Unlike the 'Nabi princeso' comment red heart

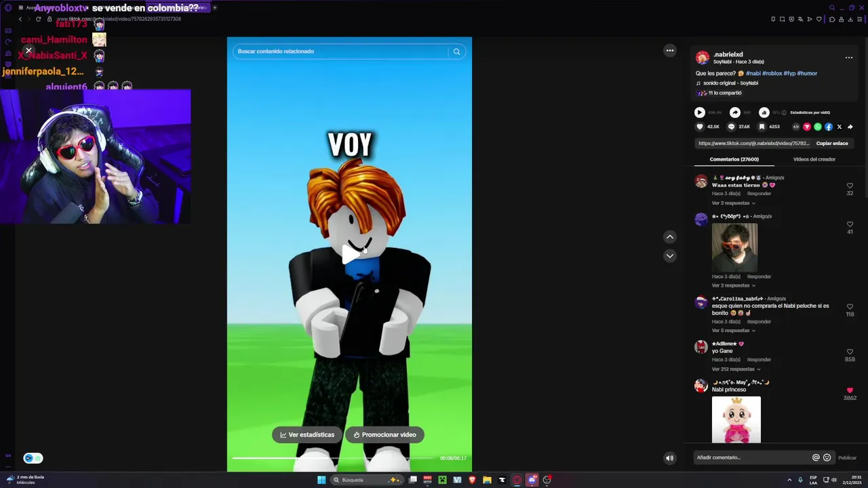(850, 390)
